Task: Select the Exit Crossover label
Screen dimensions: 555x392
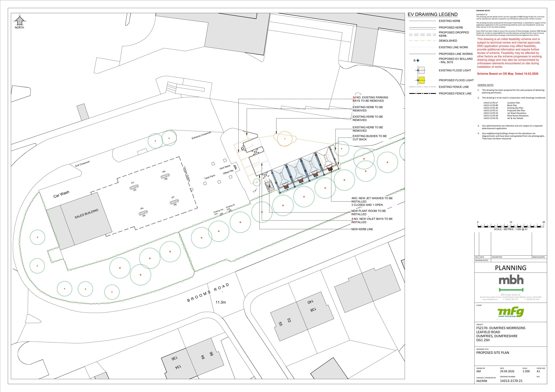Action: click(82, 164)
